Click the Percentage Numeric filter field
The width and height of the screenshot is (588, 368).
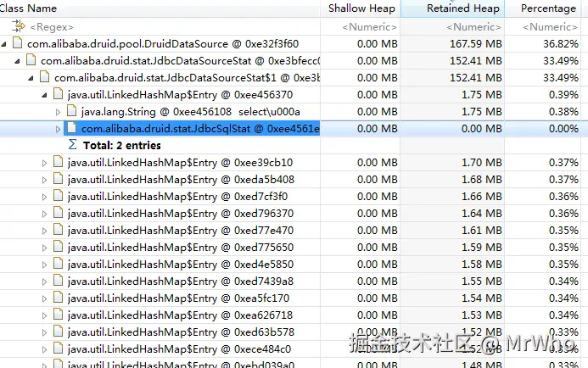(550, 27)
